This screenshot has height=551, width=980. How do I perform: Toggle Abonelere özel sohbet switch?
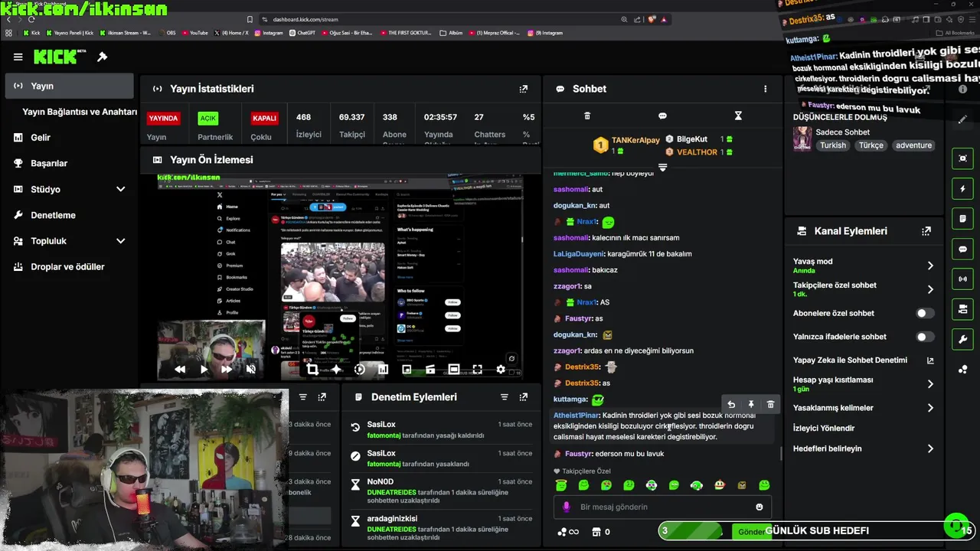[925, 313]
